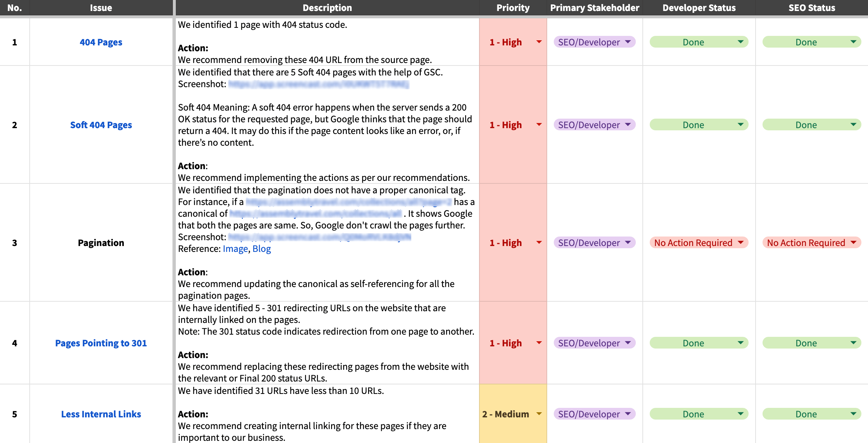Select description about 31 URLs with less links
The image size is (868, 443).
327,414
